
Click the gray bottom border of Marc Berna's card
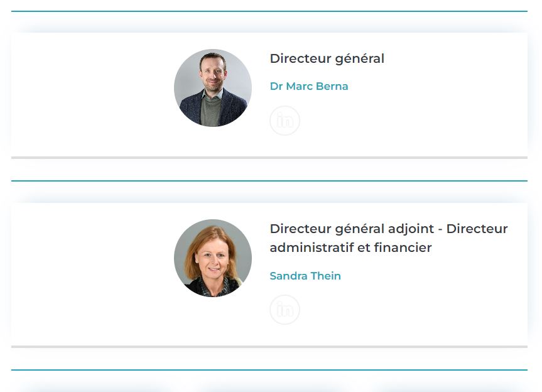[x=269, y=158]
